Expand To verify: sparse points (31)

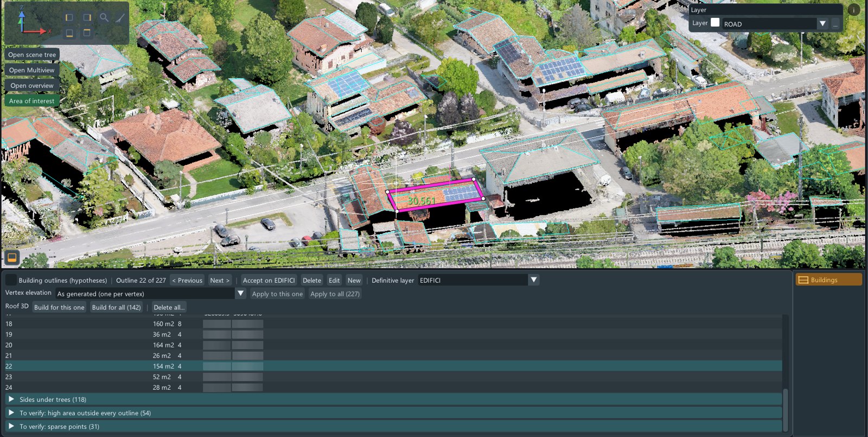[x=393, y=426]
